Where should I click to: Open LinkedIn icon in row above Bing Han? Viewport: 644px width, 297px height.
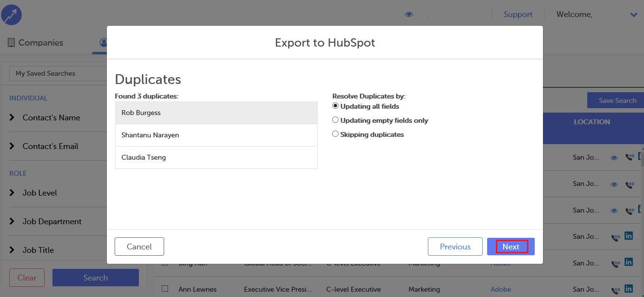tap(629, 236)
